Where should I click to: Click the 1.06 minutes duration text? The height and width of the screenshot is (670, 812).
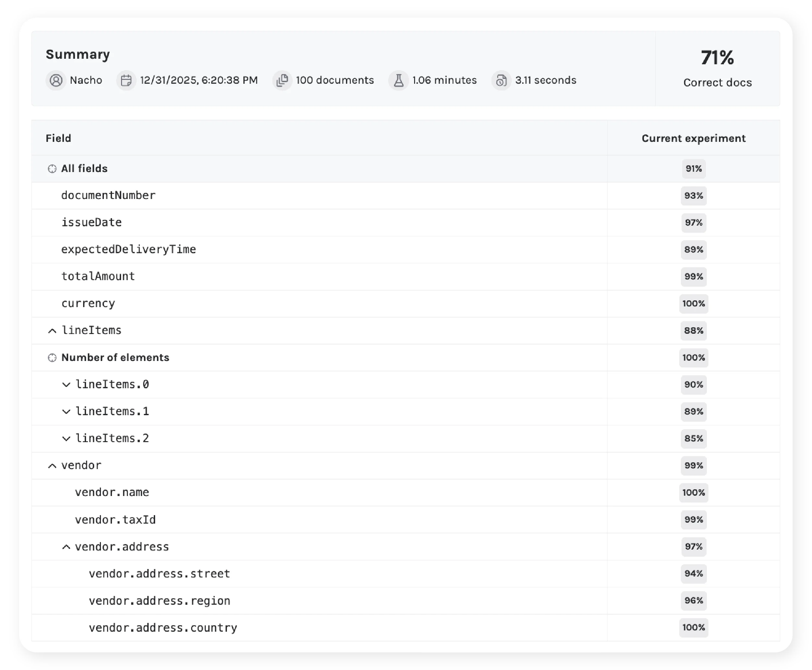coord(444,80)
